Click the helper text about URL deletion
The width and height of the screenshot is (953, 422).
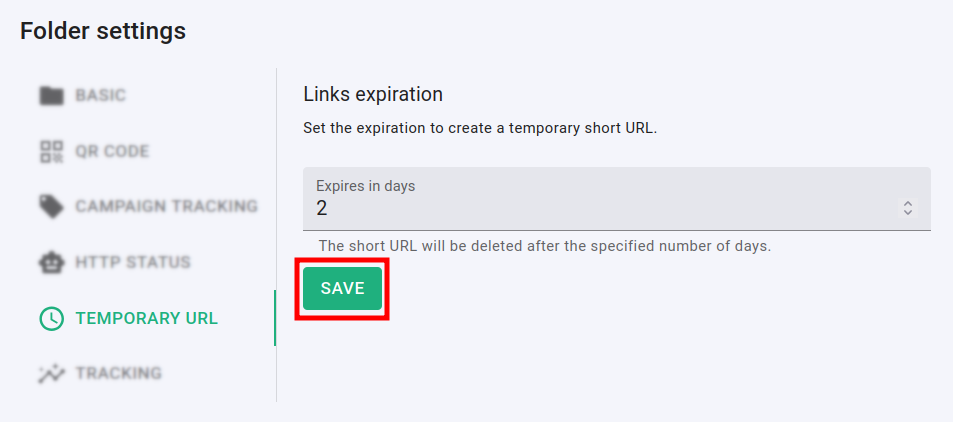(x=544, y=246)
